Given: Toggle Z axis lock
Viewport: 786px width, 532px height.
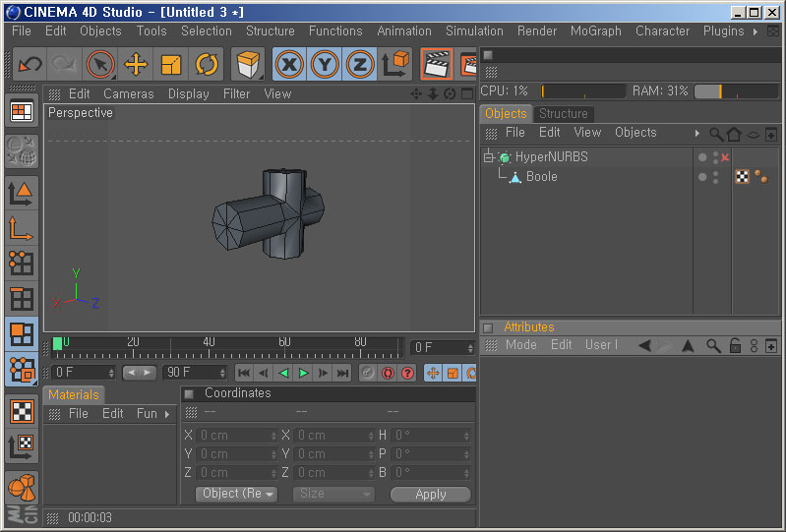Looking at the screenshot, I should coord(359,64).
